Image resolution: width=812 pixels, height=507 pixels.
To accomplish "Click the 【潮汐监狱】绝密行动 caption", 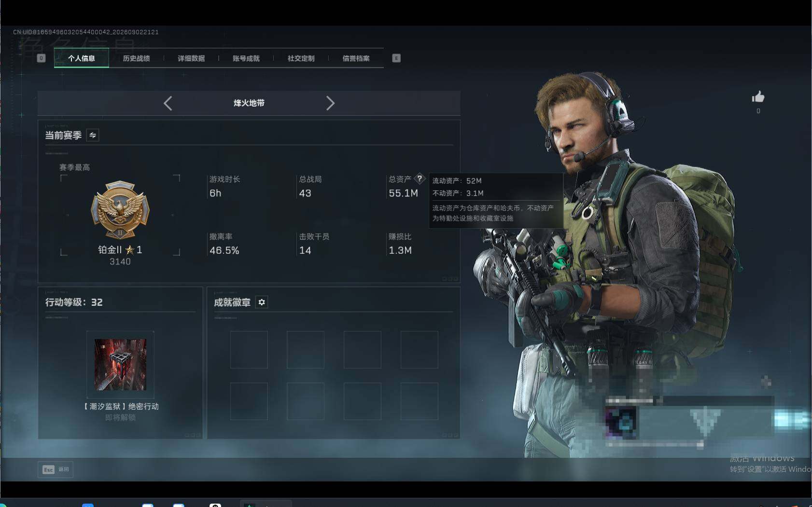I will 121,407.
